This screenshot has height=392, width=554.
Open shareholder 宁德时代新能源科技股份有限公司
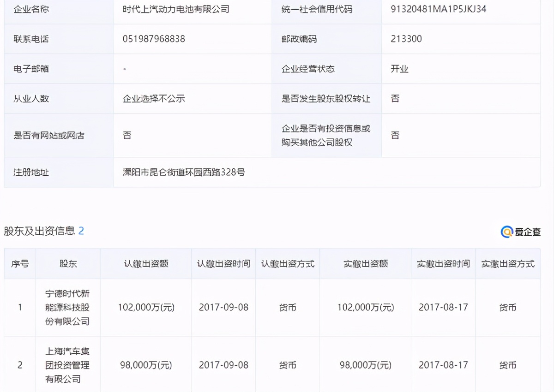(x=67, y=308)
